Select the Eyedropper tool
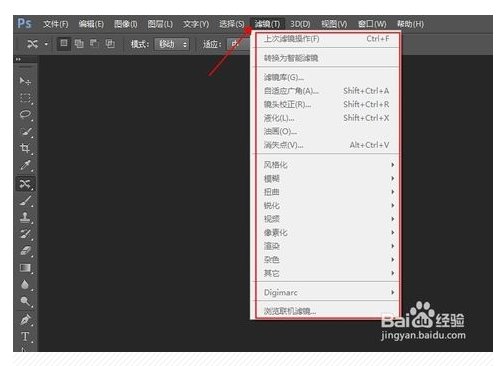The width and height of the screenshot is (504, 366). click(25, 166)
